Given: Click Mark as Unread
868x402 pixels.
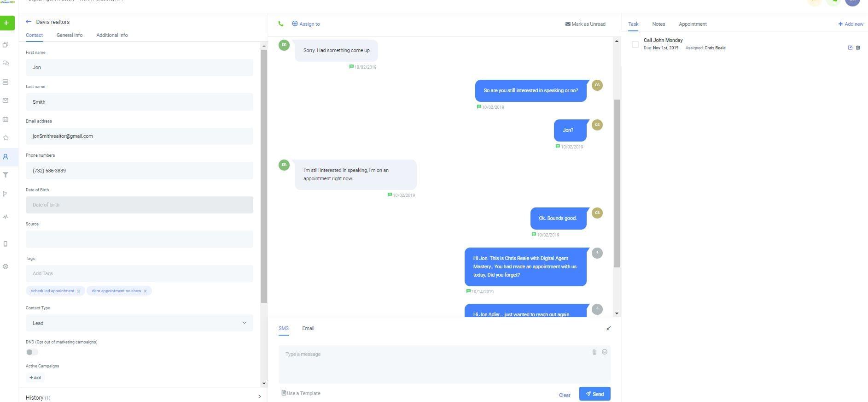Looking at the screenshot, I should click(585, 24).
